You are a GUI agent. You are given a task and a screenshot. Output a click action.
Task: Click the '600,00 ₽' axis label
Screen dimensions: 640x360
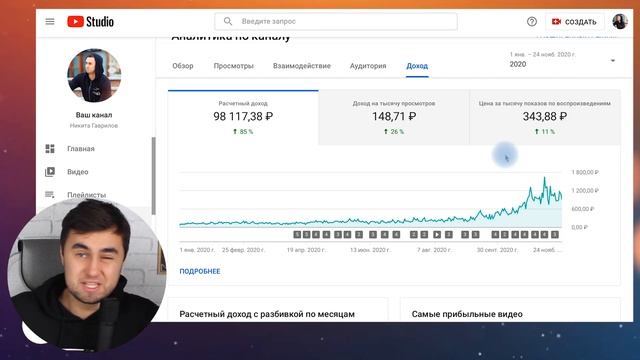point(583,209)
